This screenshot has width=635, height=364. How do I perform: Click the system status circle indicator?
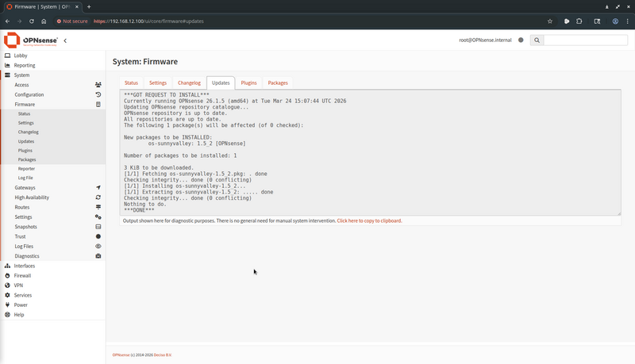click(521, 40)
